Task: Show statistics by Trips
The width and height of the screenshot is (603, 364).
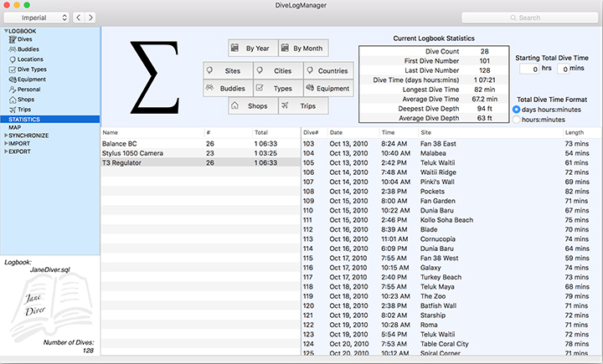Action: coord(302,106)
